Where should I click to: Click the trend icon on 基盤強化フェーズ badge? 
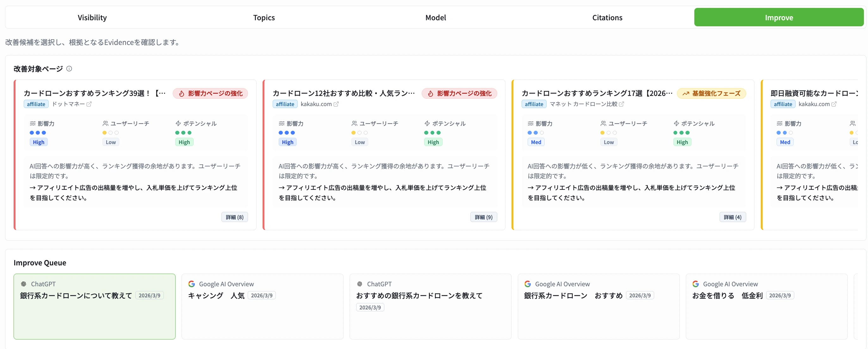[686, 93]
